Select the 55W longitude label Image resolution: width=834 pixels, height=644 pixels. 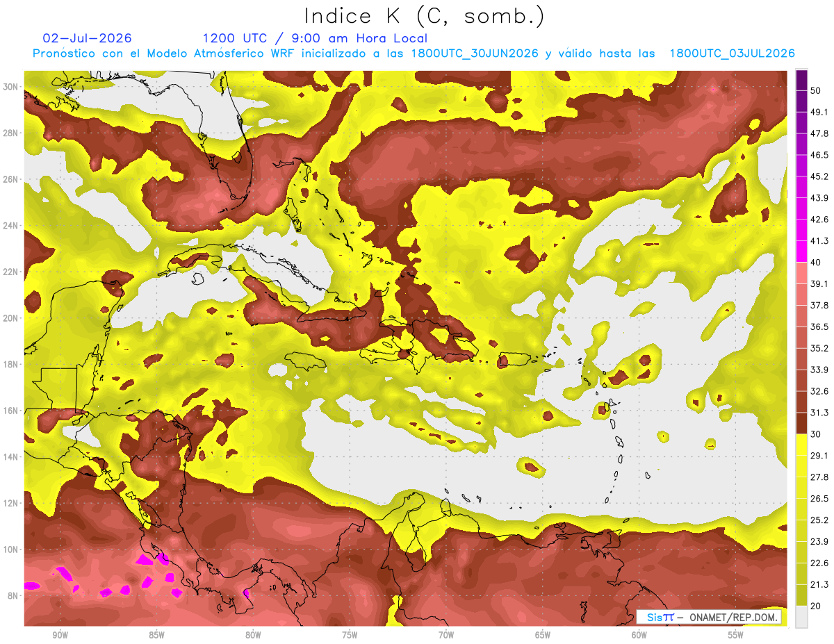736,635
